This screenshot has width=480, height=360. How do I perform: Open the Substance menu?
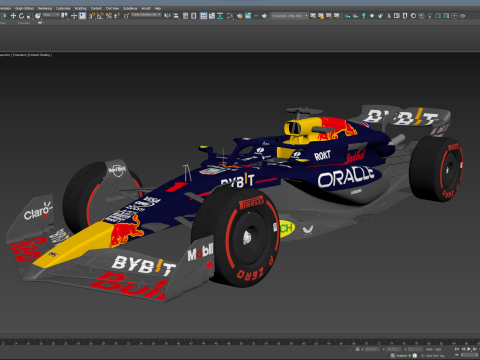point(130,8)
